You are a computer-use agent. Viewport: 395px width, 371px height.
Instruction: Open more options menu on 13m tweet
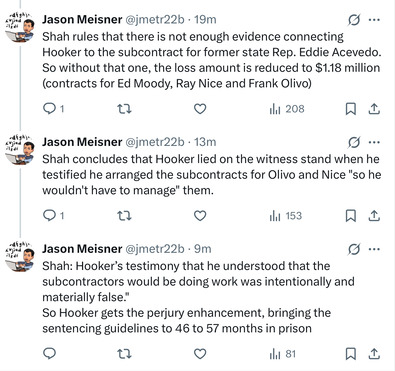tap(374, 142)
